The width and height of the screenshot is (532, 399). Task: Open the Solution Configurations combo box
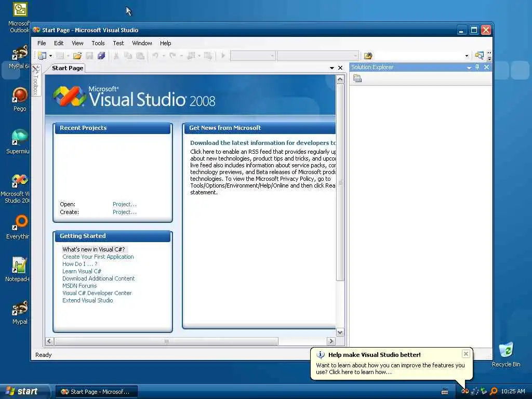[253, 56]
